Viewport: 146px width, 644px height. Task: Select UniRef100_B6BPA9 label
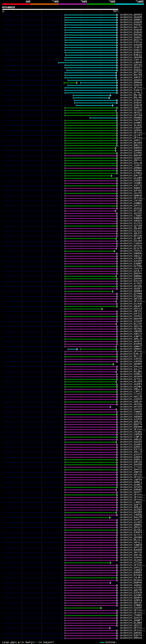pos(131,583)
